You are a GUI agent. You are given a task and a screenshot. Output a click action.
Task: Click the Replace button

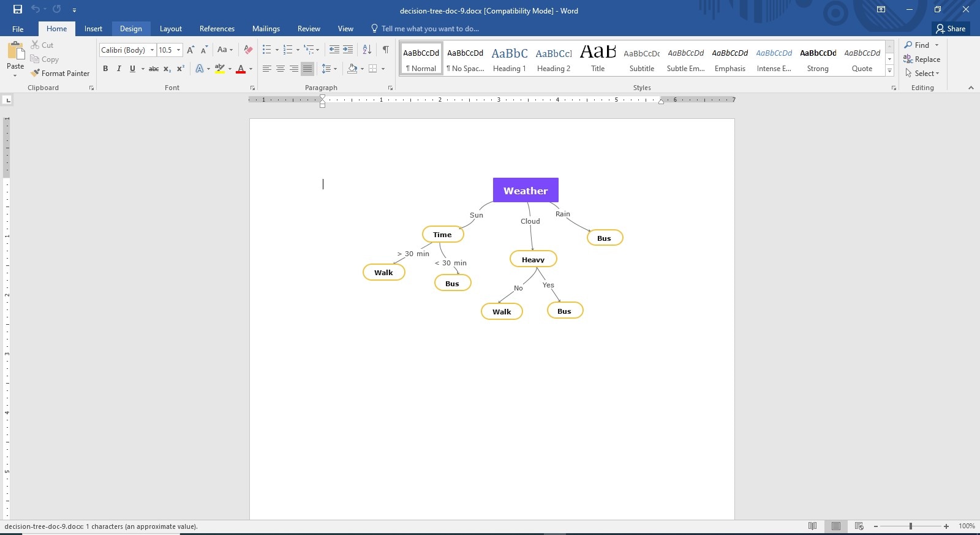(922, 59)
